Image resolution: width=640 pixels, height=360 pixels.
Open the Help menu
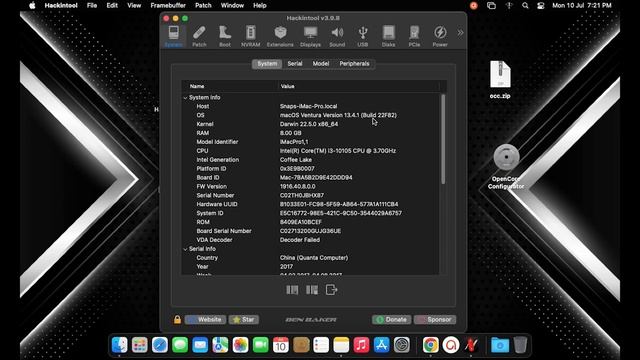pos(260,5)
